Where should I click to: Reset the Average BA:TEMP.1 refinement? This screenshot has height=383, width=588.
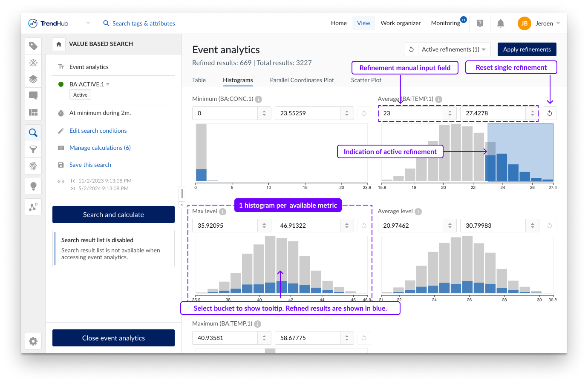coord(550,113)
